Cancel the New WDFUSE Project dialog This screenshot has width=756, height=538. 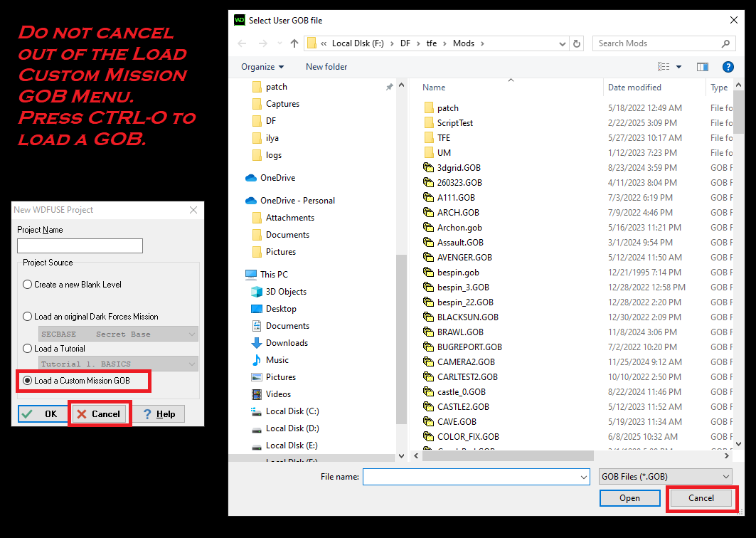click(x=99, y=414)
